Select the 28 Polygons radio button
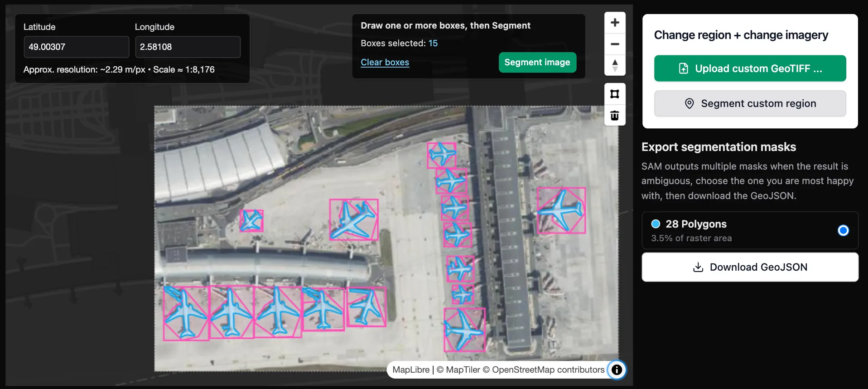This screenshot has width=868, height=389. (843, 230)
